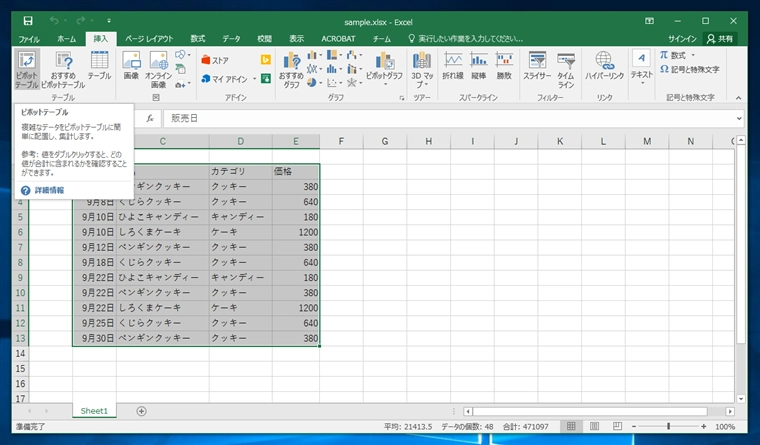Switch to page layout view in status bar
Image resolution: width=760 pixels, height=445 pixels.
593,426
